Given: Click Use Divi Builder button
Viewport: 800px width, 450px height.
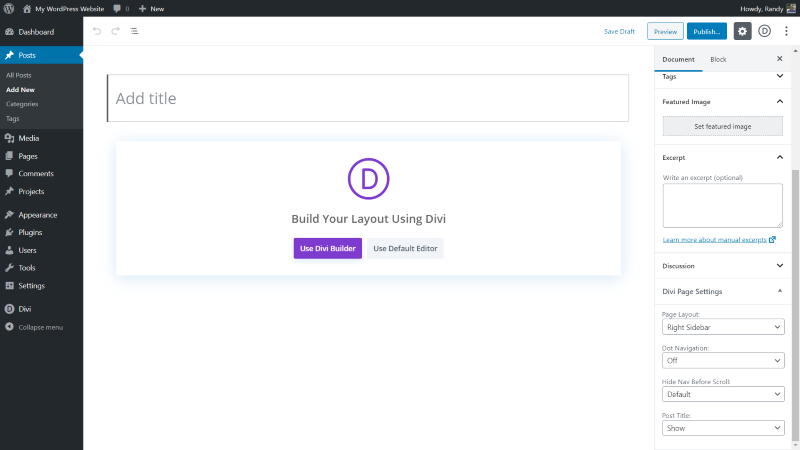Looking at the screenshot, I should [328, 248].
